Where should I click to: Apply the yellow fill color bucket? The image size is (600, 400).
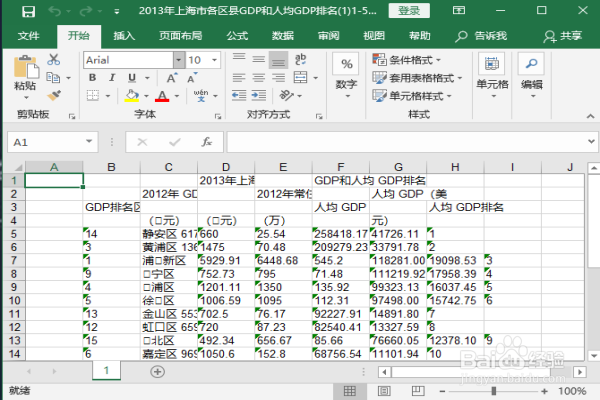pyautogui.click(x=132, y=95)
